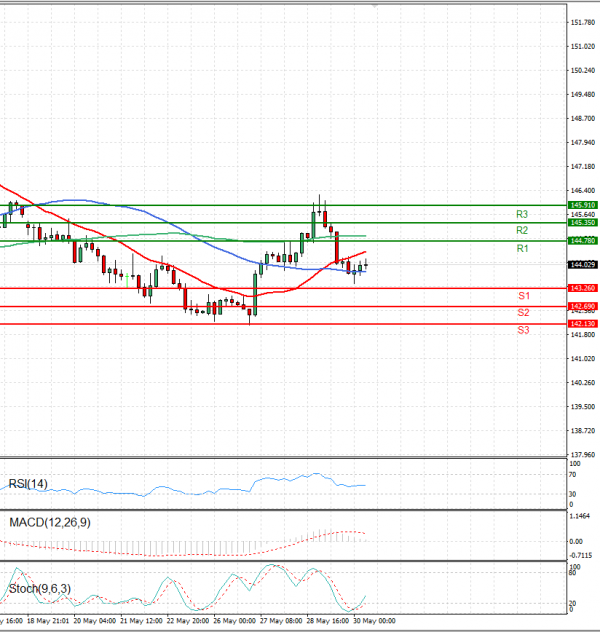Click the 137.960 price axis value
This screenshot has height=632, width=600.
coord(583,455)
